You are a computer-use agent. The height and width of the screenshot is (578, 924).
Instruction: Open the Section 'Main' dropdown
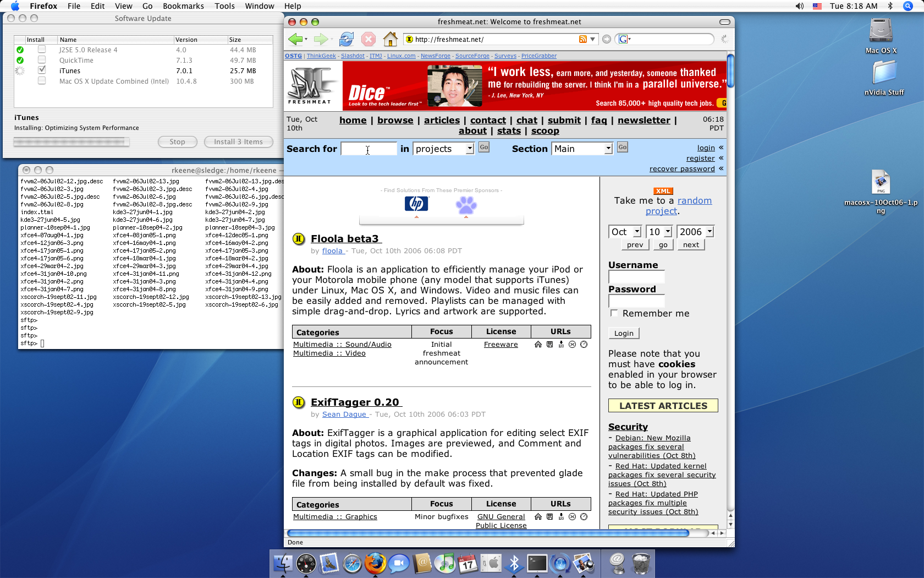pyautogui.click(x=582, y=149)
